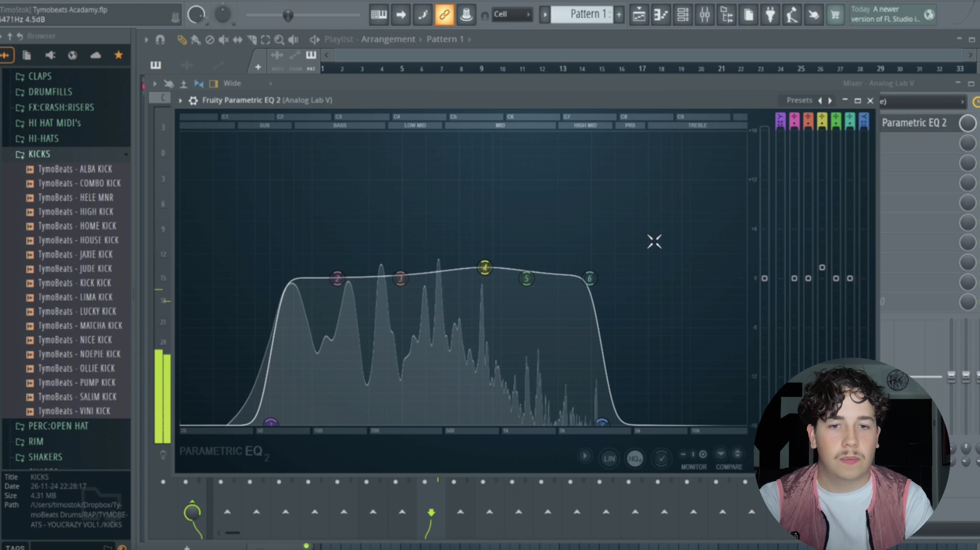Open the Playlist view icon
This screenshot has width=980, height=550.
point(639,15)
